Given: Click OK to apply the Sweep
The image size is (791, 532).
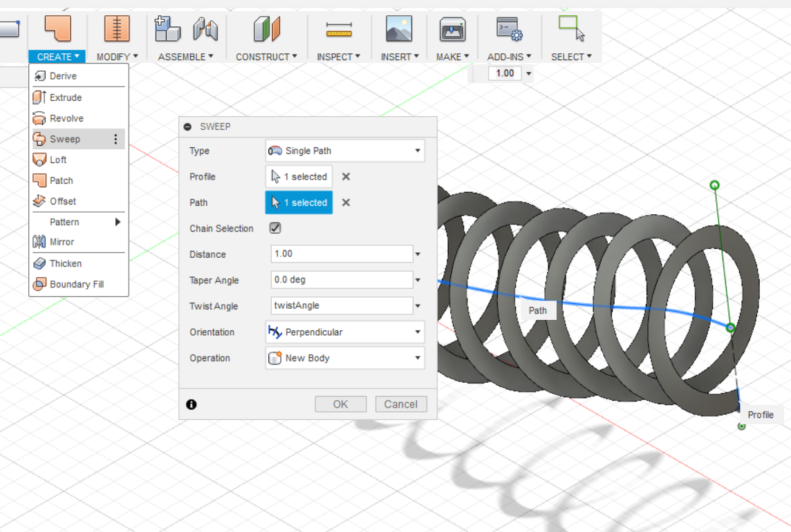Looking at the screenshot, I should pyautogui.click(x=340, y=404).
